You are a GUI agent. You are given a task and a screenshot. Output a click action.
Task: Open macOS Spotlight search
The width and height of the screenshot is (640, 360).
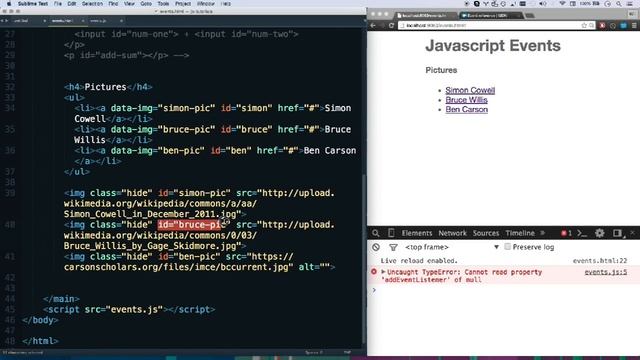(x=619, y=4)
